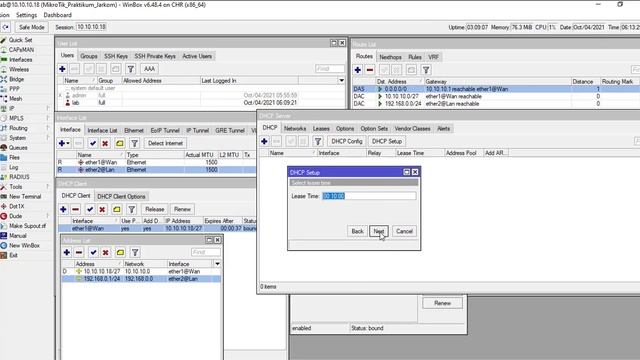Click AAA button in User List

pos(149,69)
